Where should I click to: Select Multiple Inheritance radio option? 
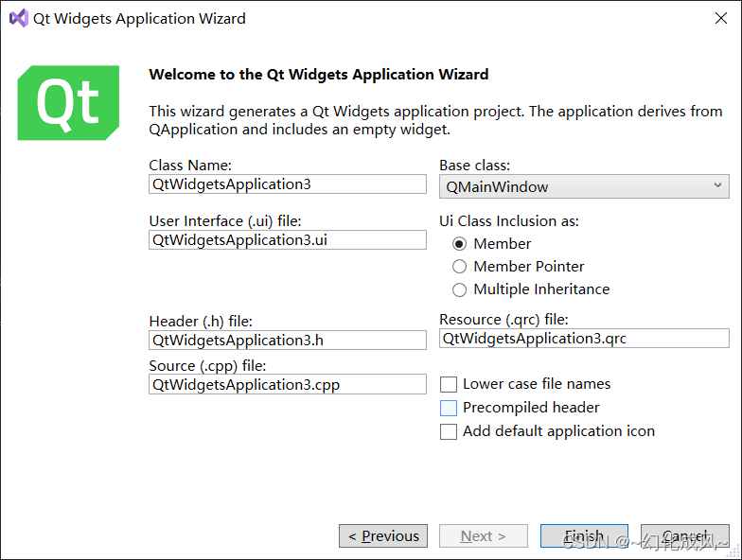click(459, 289)
